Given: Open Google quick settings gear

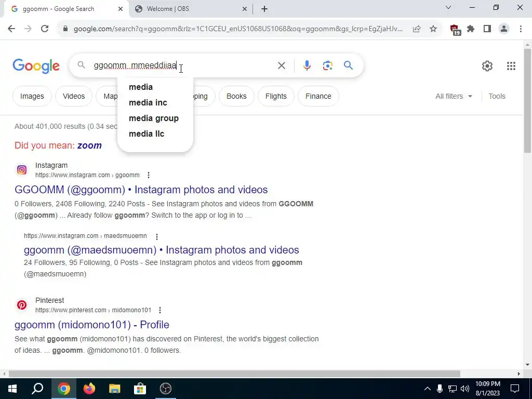Looking at the screenshot, I should click(x=487, y=66).
